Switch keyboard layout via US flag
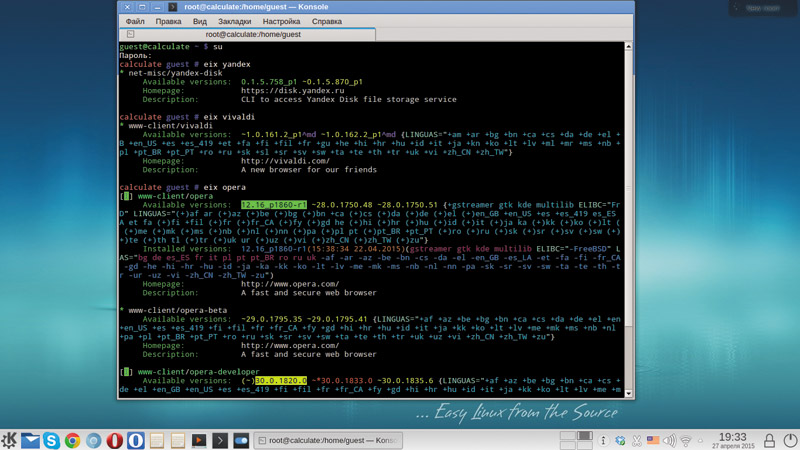Image resolution: width=800 pixels, height=450 pixels. tap(653, 440)
